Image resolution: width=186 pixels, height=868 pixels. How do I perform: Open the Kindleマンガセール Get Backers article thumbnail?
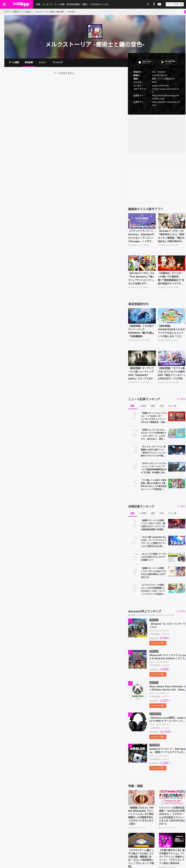[142, 263]
